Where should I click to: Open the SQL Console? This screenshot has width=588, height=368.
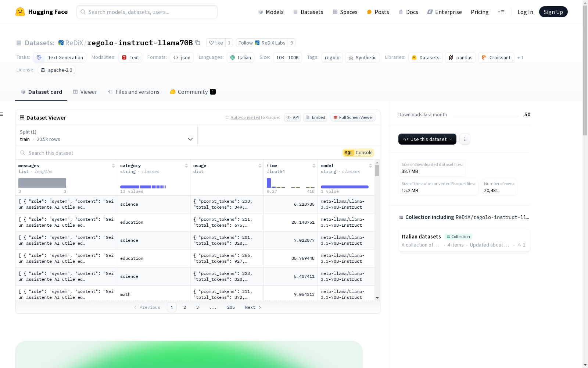[x=358, y=153]
